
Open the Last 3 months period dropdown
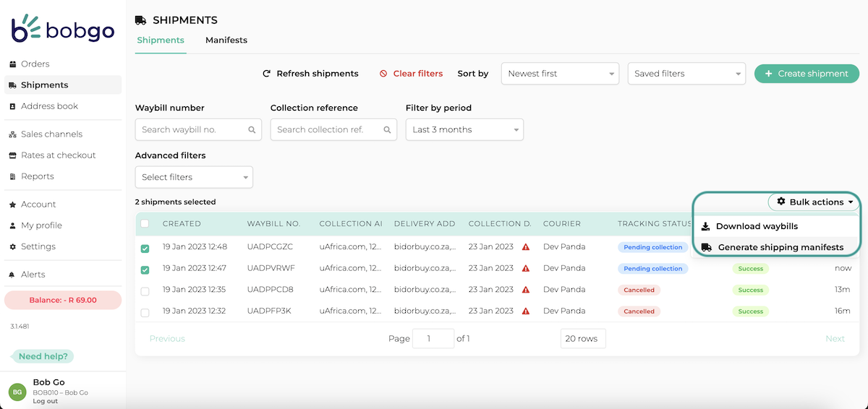[x=464, y=129]
